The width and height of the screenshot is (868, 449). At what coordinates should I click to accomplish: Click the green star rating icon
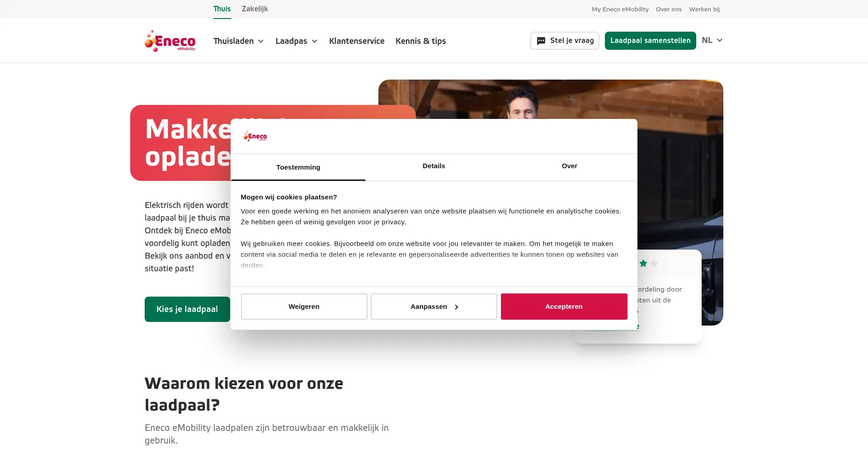pos(643,263)
